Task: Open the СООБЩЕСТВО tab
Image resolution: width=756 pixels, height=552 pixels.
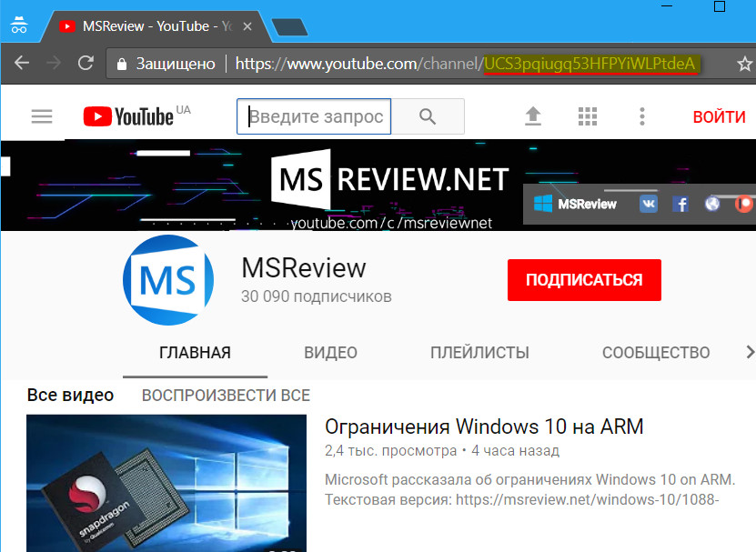Action: [x=656, y=353]
